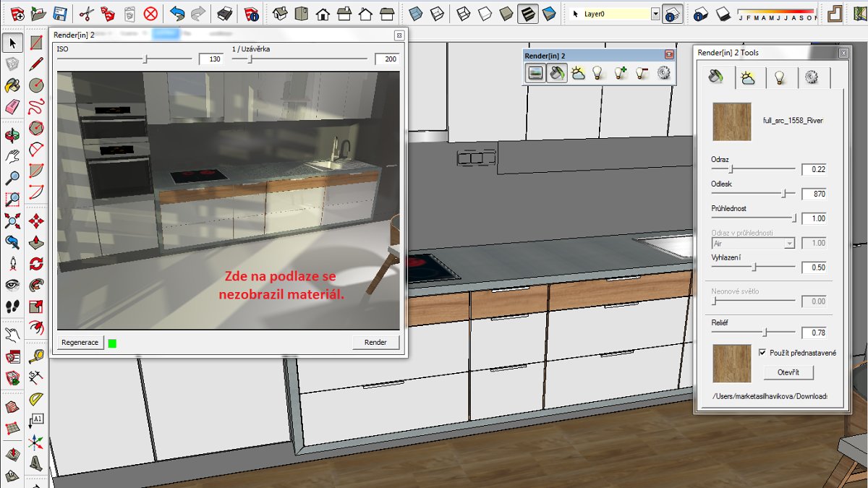The height and width of the screenshot is (488, 868).
Task: Click the Save diskette icon
Action: tap(60, 13)
